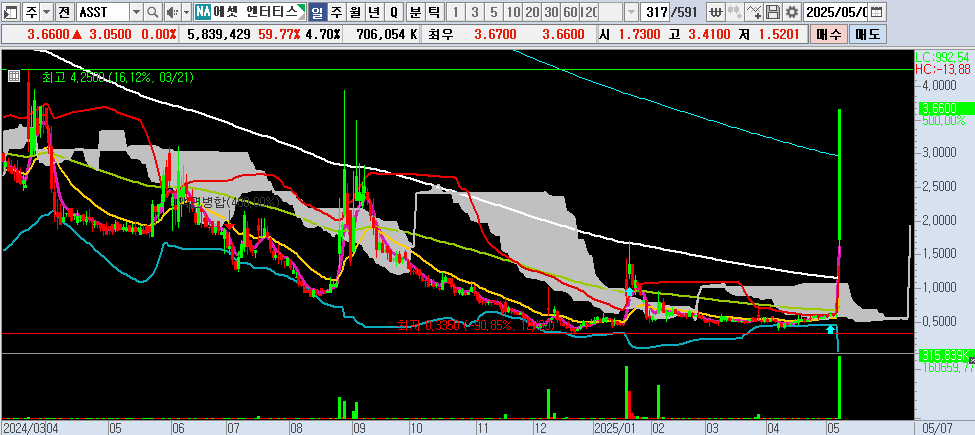The height and width of the screenshot is (435, 975).
Task: Select yearly chart period 년
Action: point(374,11)
